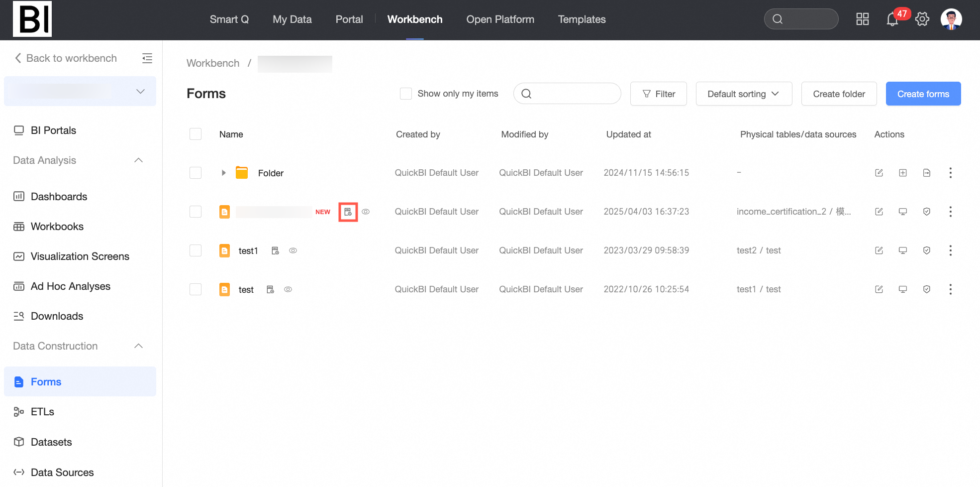
Task: Click Create forms button
Action: coord(923,94)
